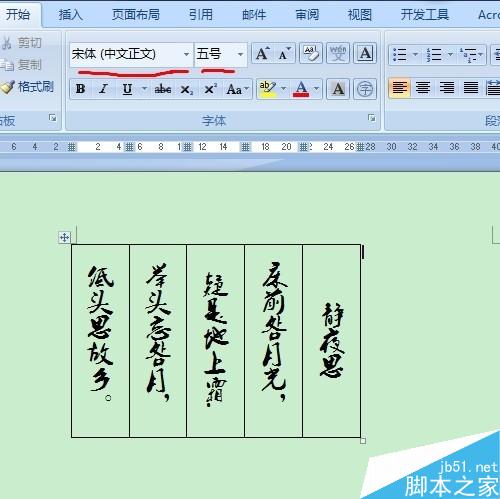Click the 复制 button label
This screenshot has width=500, height=499.
coord(30,65)
